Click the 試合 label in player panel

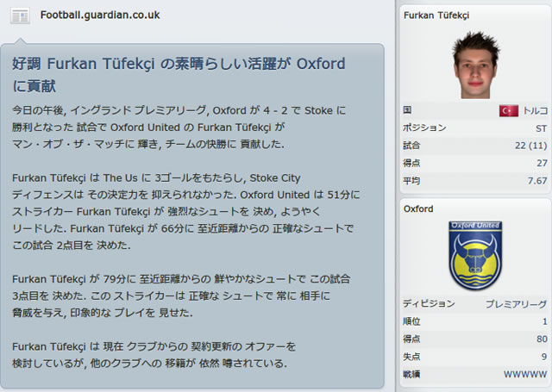[411, 146]
